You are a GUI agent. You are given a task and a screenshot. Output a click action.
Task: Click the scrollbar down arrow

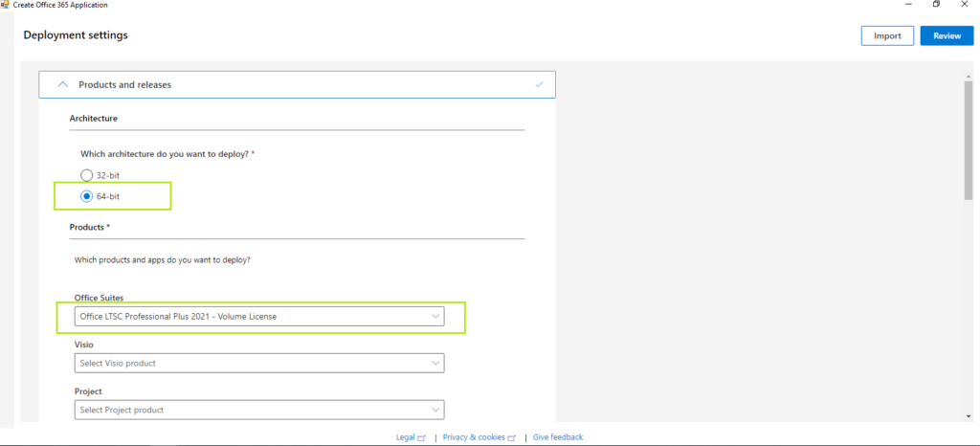click(x=969, y=416)
